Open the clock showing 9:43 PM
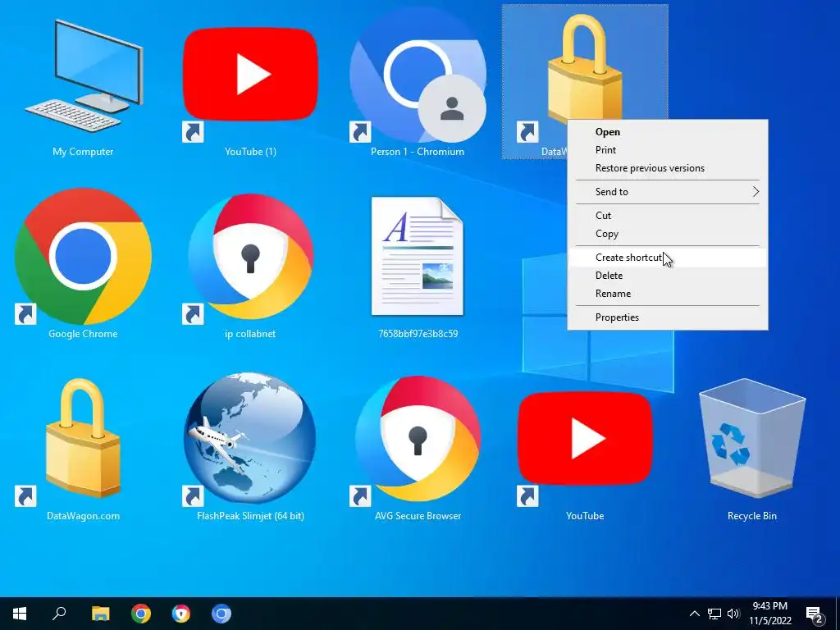The image size is (840, 630). [x=769, y=614]
